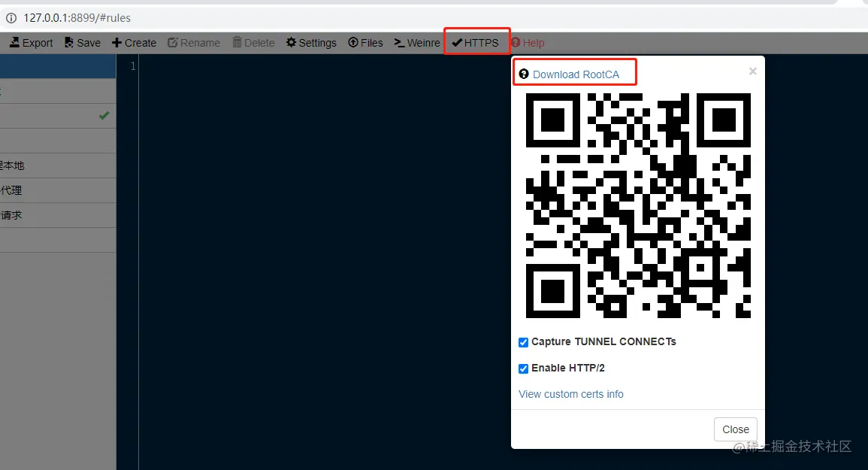Open the Help link
868x470 pixels.
[x=528, y=43]
